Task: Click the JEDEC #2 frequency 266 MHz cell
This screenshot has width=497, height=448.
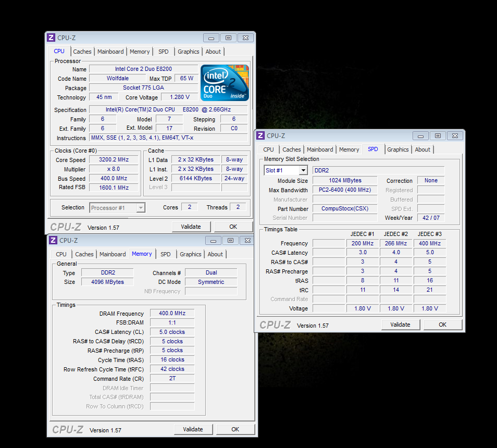Action: tap(396, 243)
